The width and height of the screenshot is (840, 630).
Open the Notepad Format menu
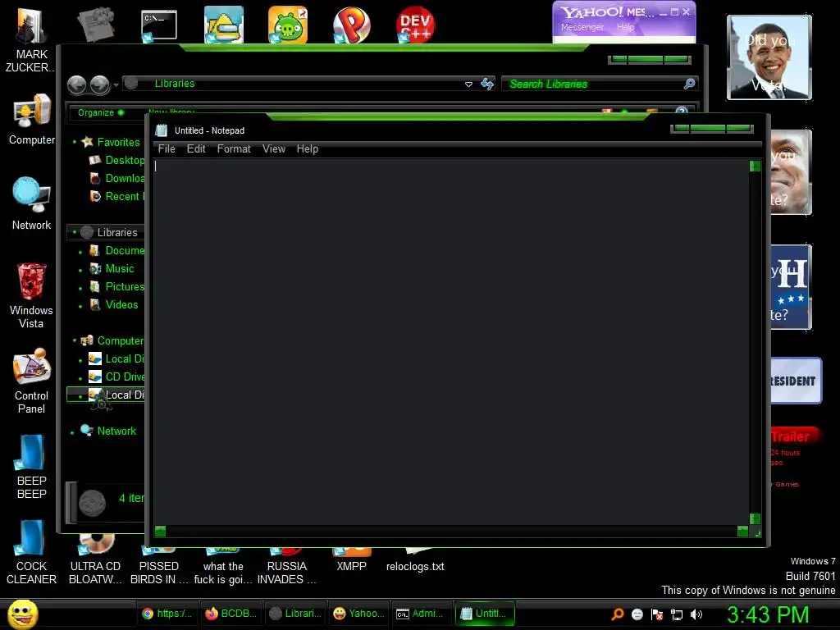(x=234, y=149)
